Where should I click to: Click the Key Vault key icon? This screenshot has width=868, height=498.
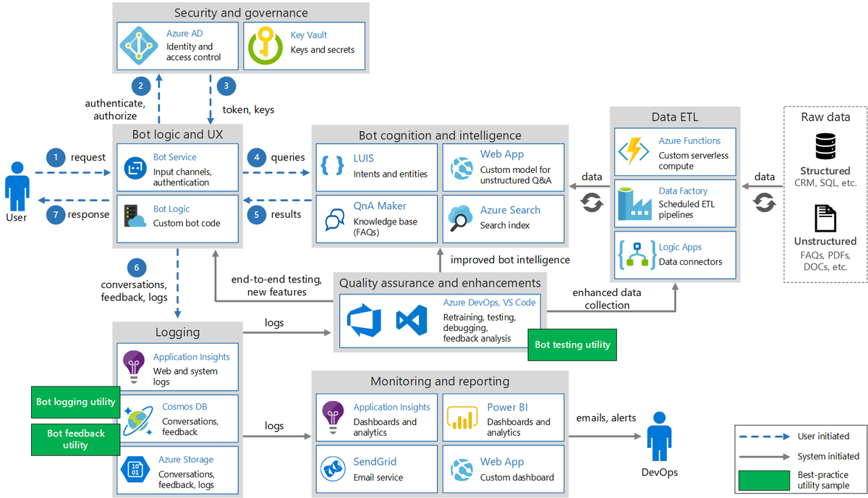265,46
